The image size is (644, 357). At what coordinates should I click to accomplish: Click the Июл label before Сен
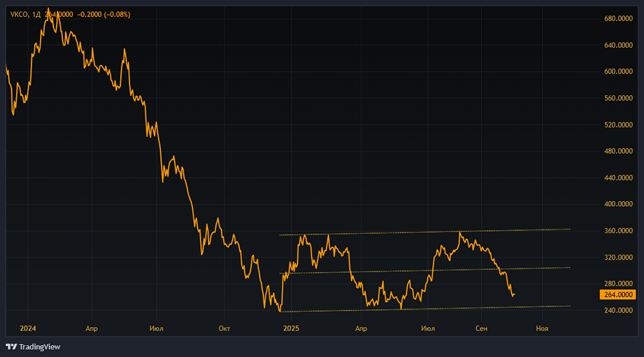click(428, 328)
